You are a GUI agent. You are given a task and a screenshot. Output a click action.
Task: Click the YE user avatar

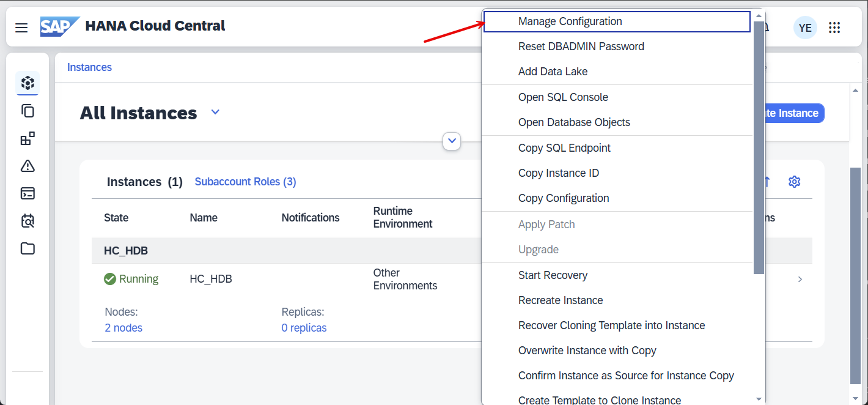click(x=805, y=28)
